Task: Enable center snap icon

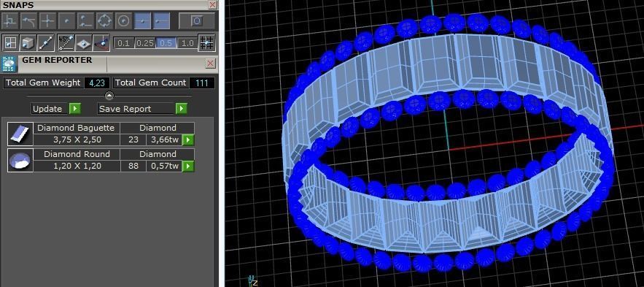Action: 123,20
